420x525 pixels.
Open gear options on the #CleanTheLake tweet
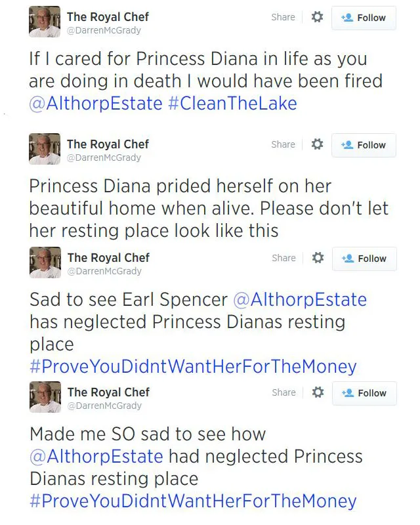(317, 18)
